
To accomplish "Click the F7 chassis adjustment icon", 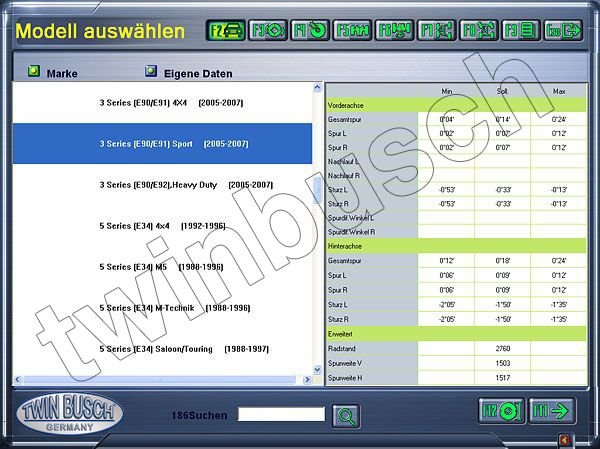I will pos(437,31).
